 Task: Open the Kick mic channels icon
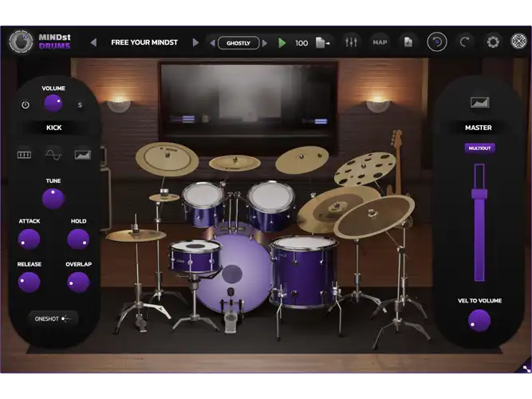click(x=24, y=155)
